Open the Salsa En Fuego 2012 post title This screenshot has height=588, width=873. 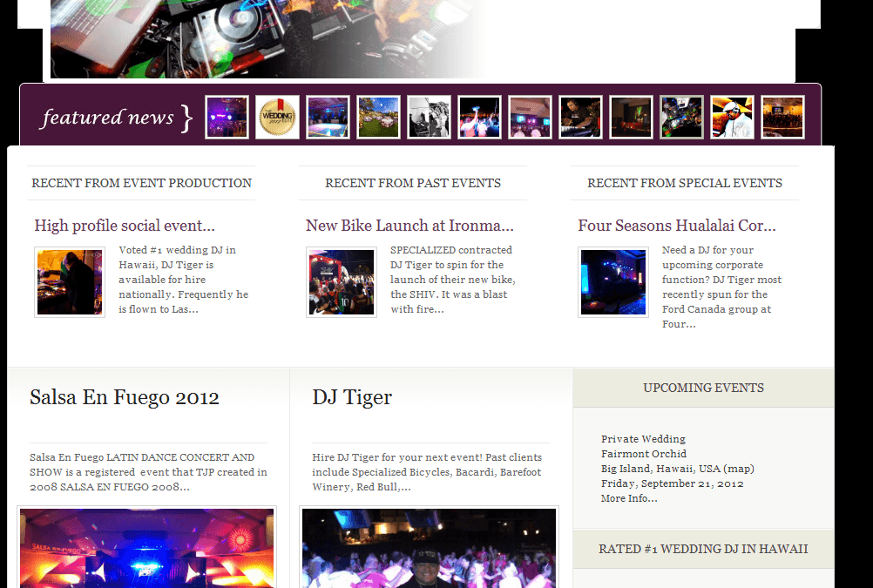coord(125,397)
